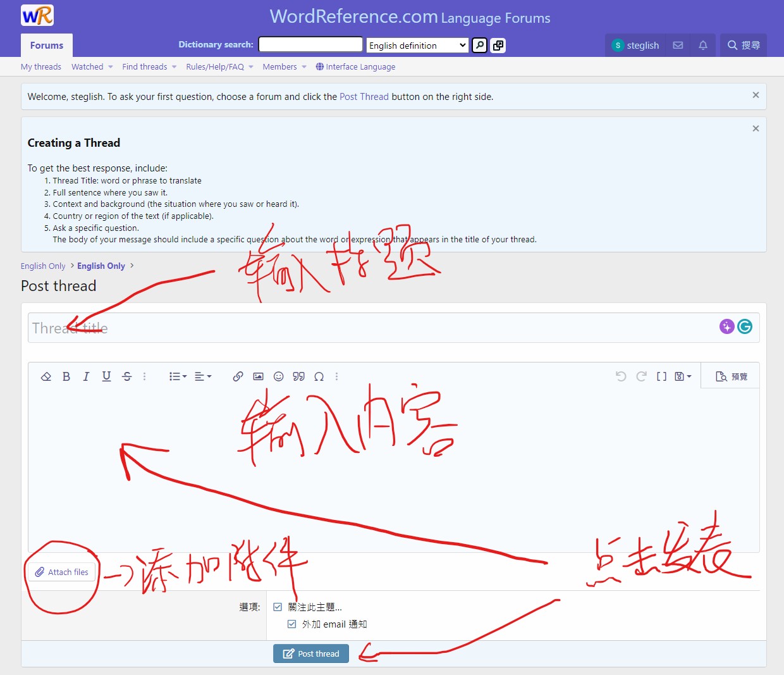Screen dimensions: 784x675
Task: Toggle bold formatting
Action: (66, 376)
